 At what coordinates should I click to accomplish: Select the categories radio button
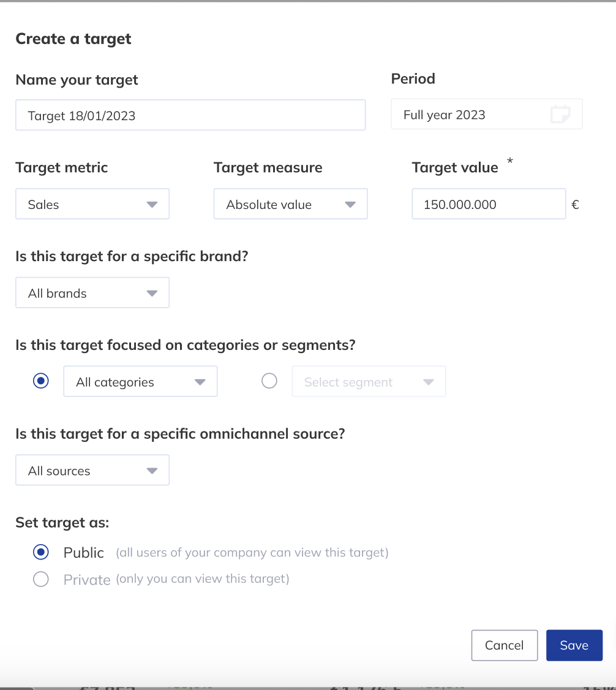tap(41, 381)
